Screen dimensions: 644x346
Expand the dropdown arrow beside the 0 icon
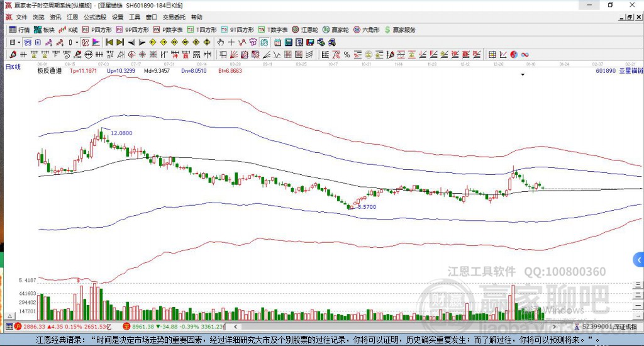[77, 42]
